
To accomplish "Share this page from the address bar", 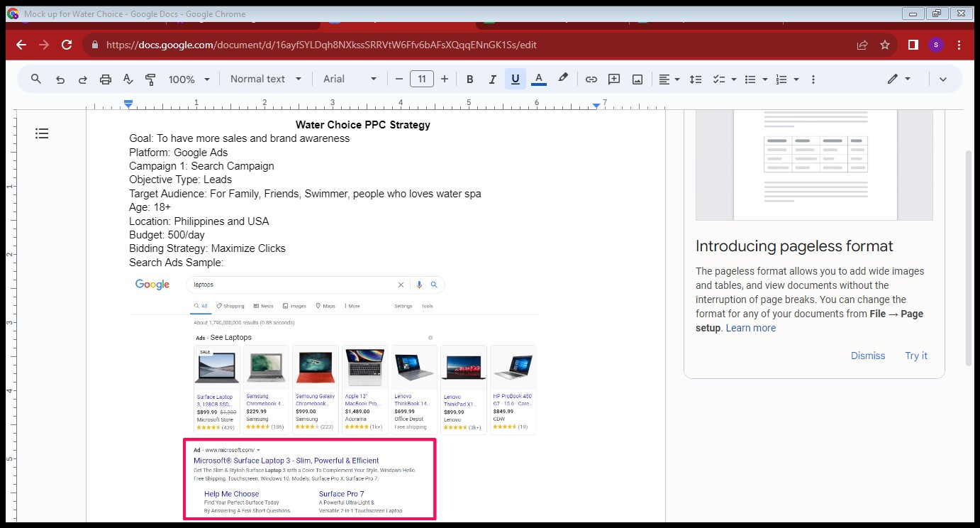I will click(862, 45).
